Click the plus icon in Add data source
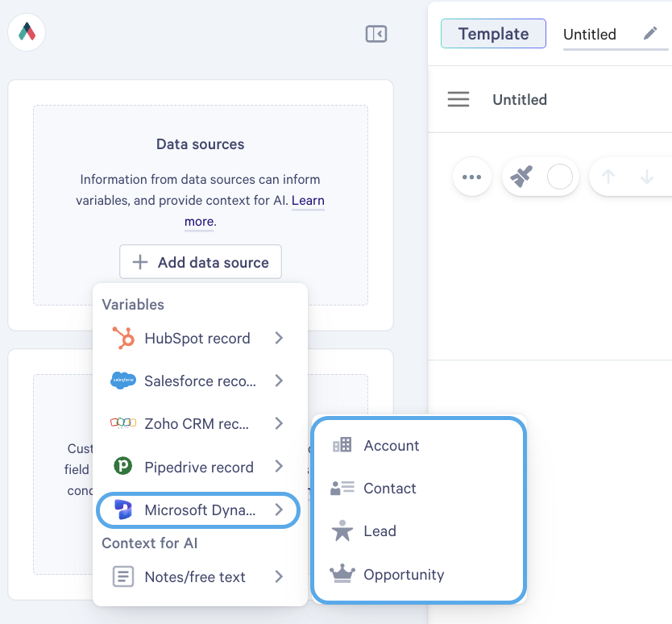This screenshot has width=672, height=624. click(140, 262)
